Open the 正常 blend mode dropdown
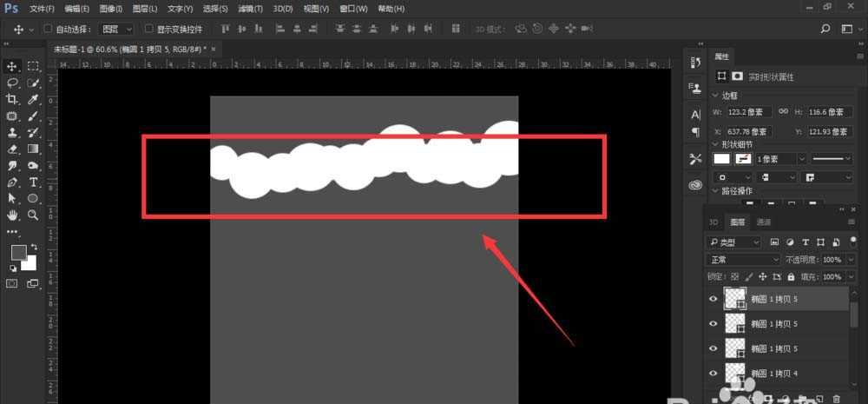The height and width of the screenshot is (404, 868). coord(745,260)
